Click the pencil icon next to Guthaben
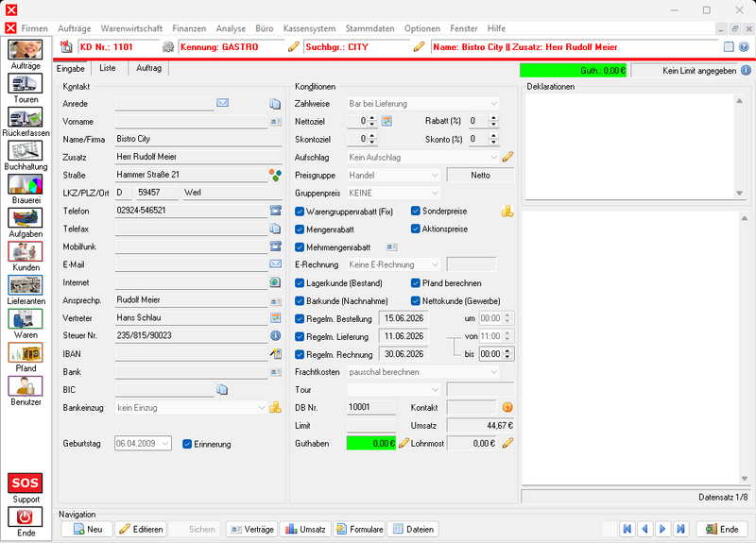 pos(404,443)
